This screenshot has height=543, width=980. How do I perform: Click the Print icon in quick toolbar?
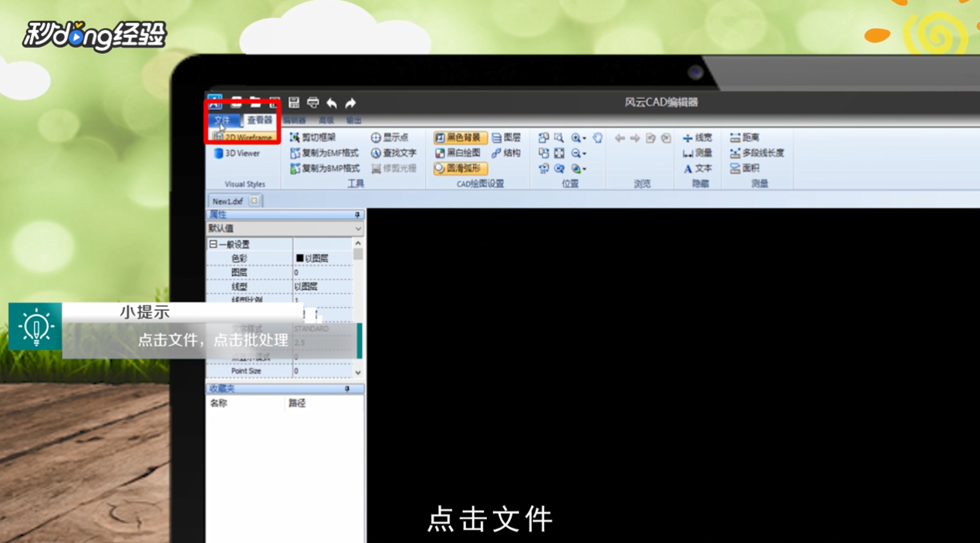point(313,103)
